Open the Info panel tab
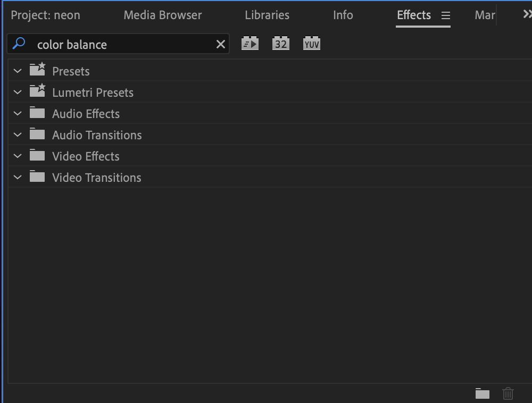This screenshot has height=403, width=532. [343, 15]
